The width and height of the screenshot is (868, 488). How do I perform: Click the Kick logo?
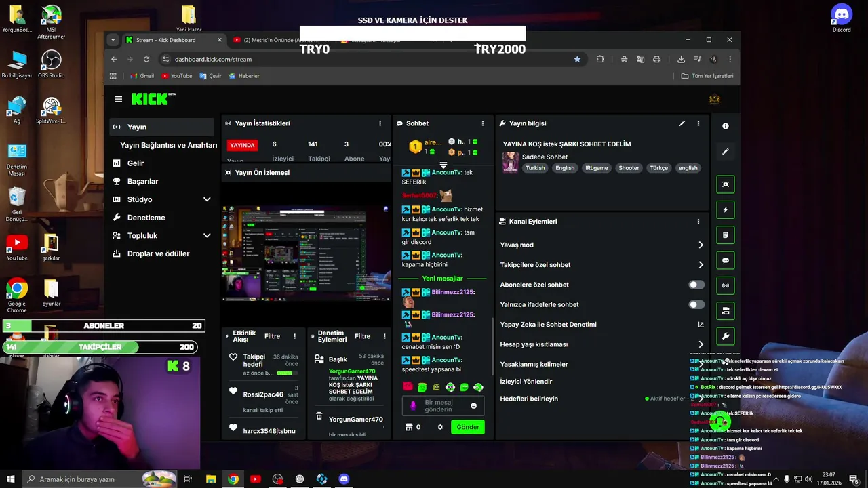[153, 99]
